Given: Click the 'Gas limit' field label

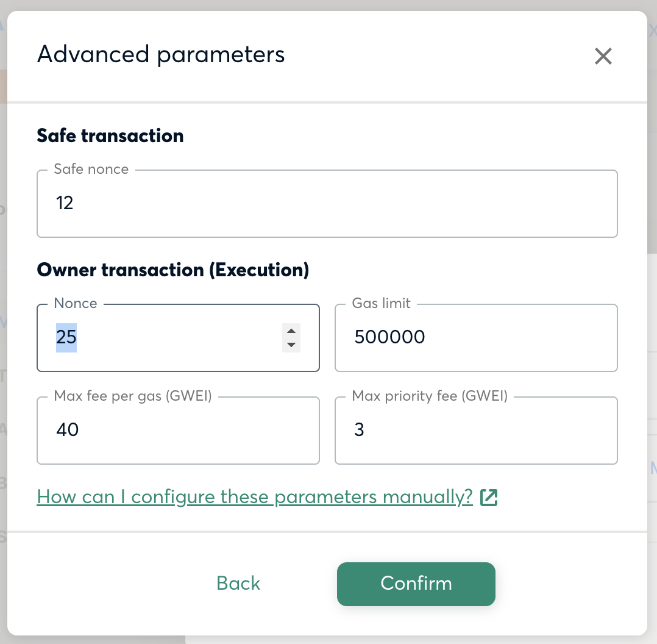Looking at the screenshot, I should point(382,303).
